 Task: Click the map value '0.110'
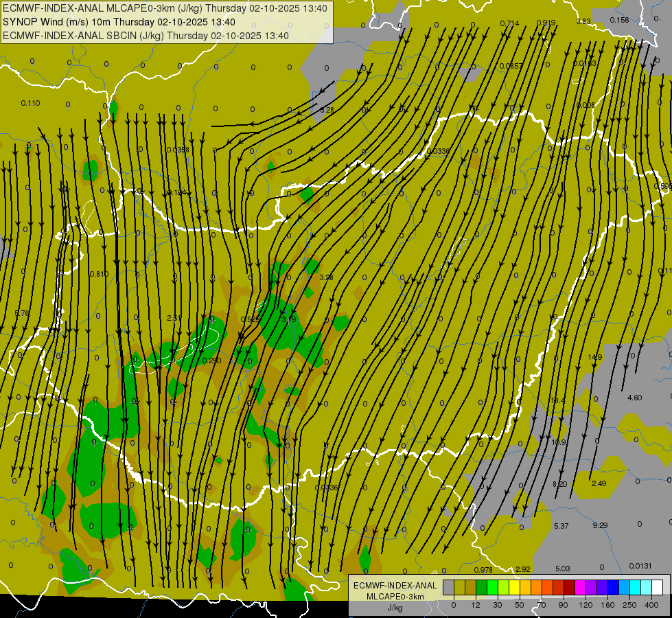point(30,103)
